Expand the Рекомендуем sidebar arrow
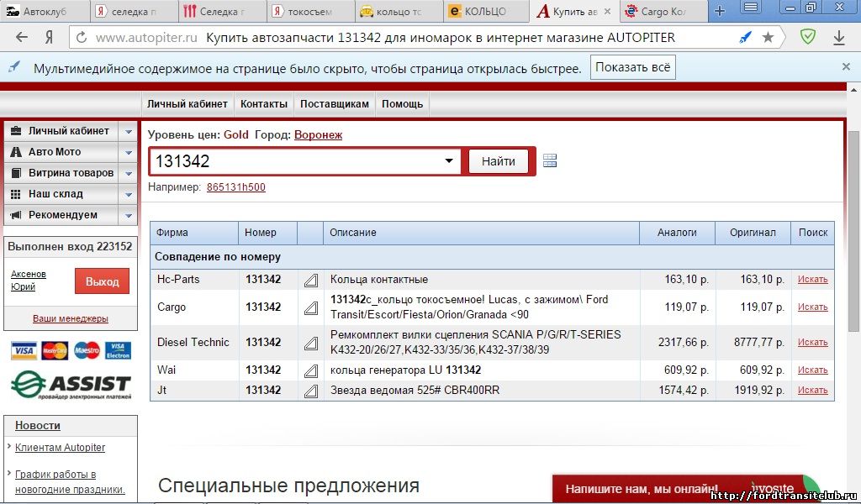Viewport: 861px width, 504px height. click(128, 216)
